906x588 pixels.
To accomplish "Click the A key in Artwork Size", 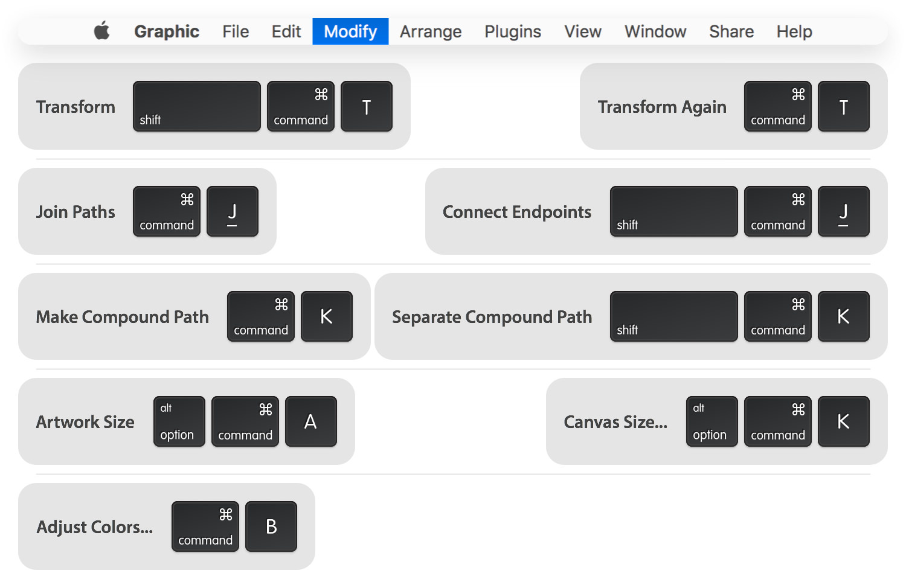I will (311, 422).
